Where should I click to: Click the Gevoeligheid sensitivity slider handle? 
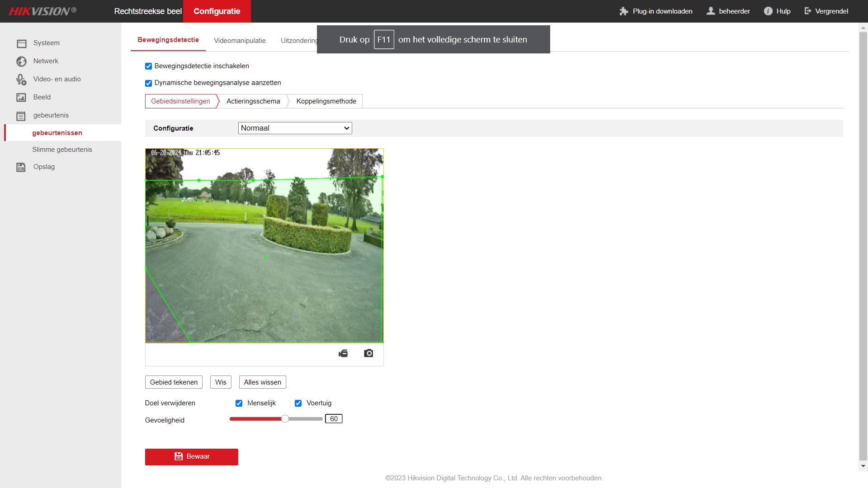coord(285,419)
